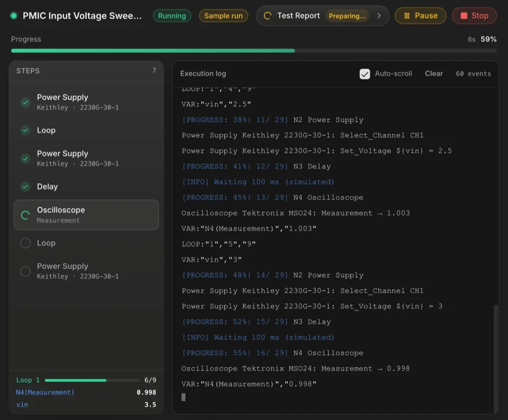Click spinner icon on Oscilloscope step
Viewport: 508px width, 420px height.
[x=25, y=215]
